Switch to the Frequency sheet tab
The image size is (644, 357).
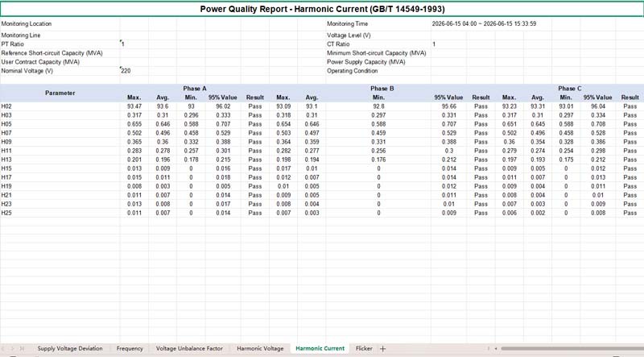(130, 348)
